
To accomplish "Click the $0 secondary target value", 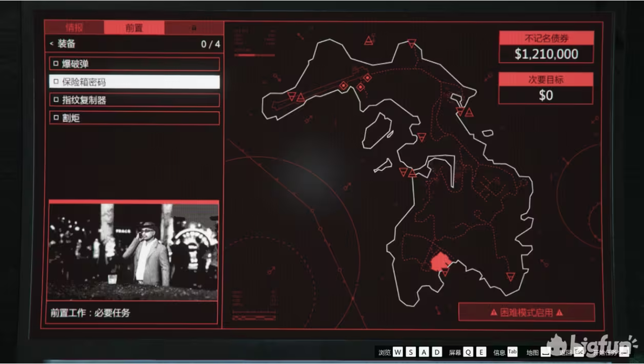I will (546, 95).
